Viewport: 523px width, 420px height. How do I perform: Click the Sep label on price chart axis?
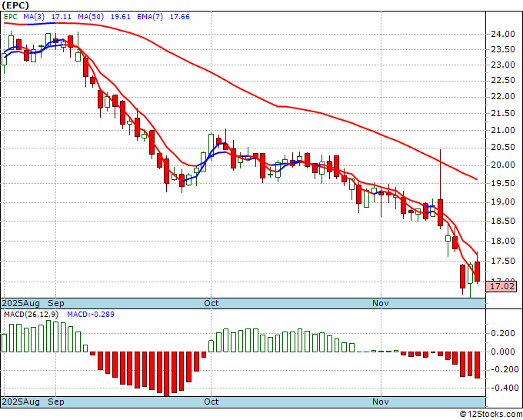pyautogui.click(x=56, y=303)
